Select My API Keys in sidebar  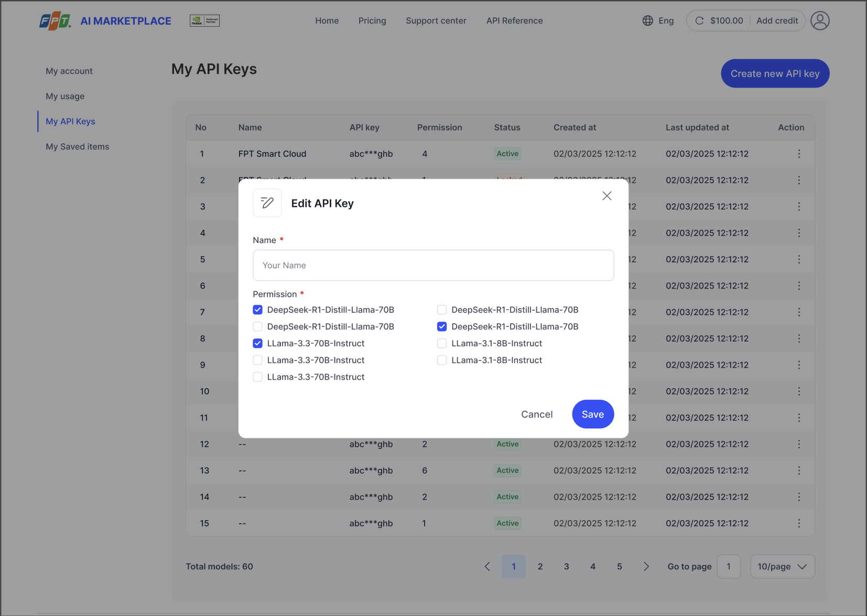[70, 122]
